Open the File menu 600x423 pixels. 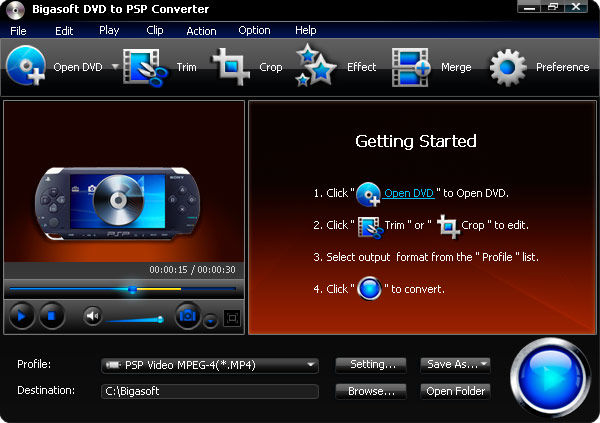(x=18, y=31)
